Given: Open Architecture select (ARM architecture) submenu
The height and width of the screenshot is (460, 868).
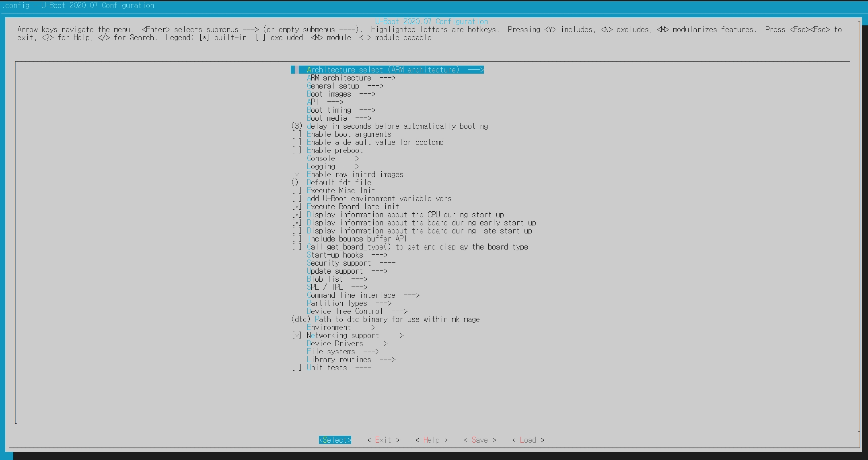Looking at the screenshot, I should [387, 70].
